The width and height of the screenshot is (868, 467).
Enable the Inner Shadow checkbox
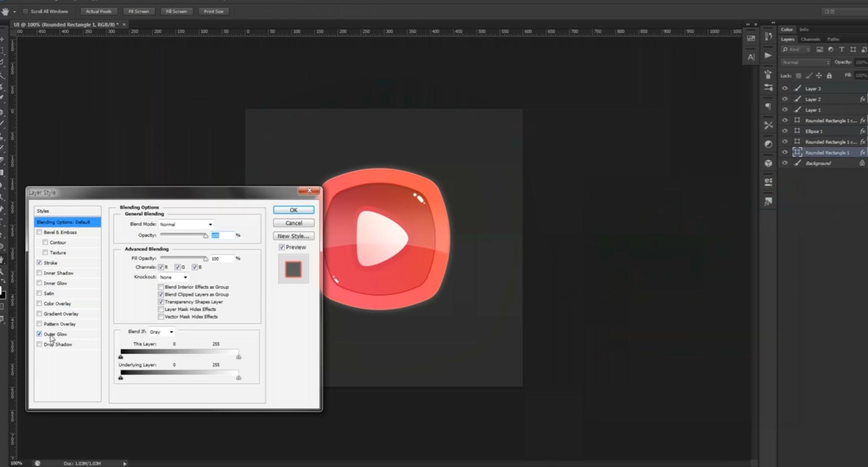coord(39,273)
